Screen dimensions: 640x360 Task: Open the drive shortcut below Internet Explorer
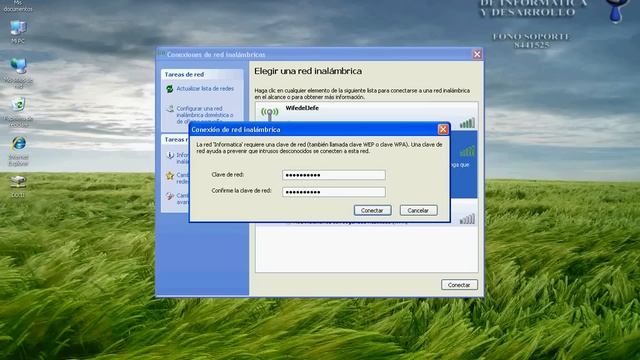[x=18, y=186]
